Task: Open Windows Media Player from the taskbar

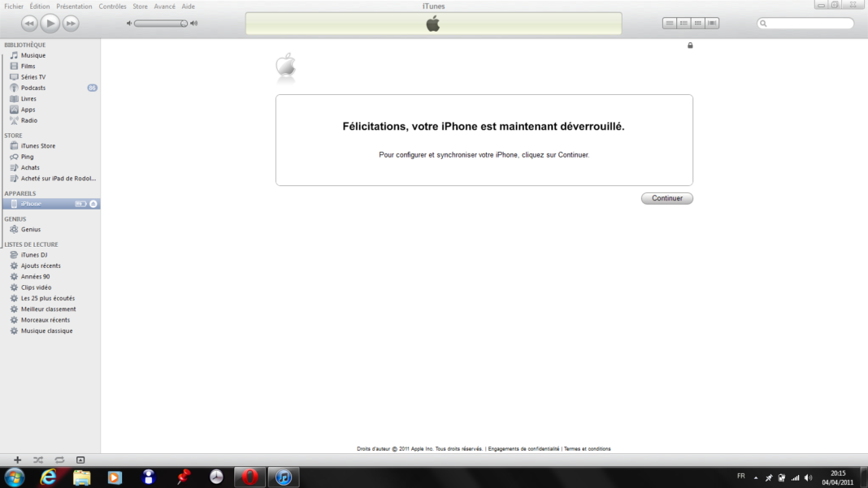Action: tap(115, 477)
